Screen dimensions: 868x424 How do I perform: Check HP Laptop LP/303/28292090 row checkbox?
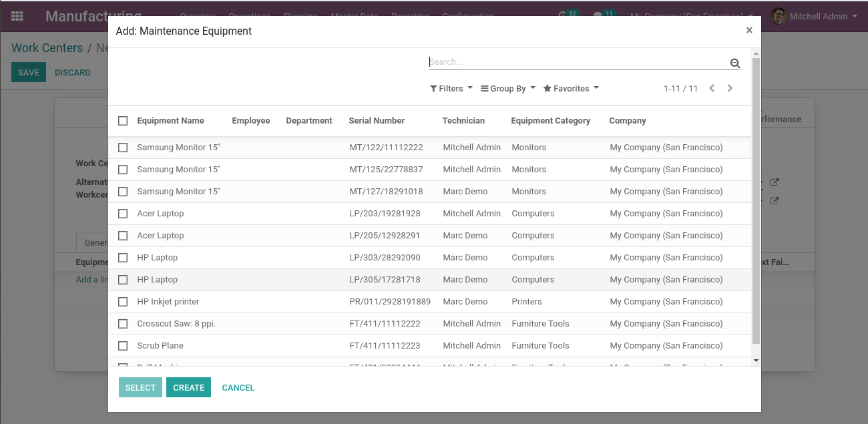coord(123,258)
